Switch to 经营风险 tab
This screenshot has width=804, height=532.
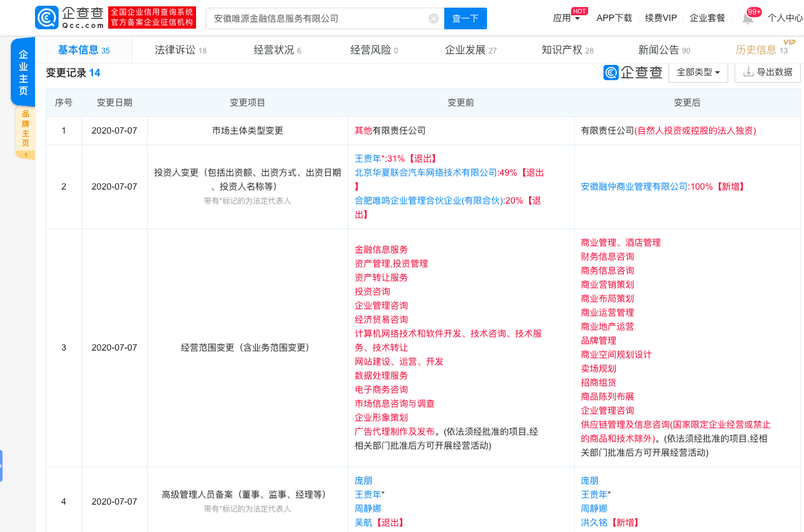point(374,50)
